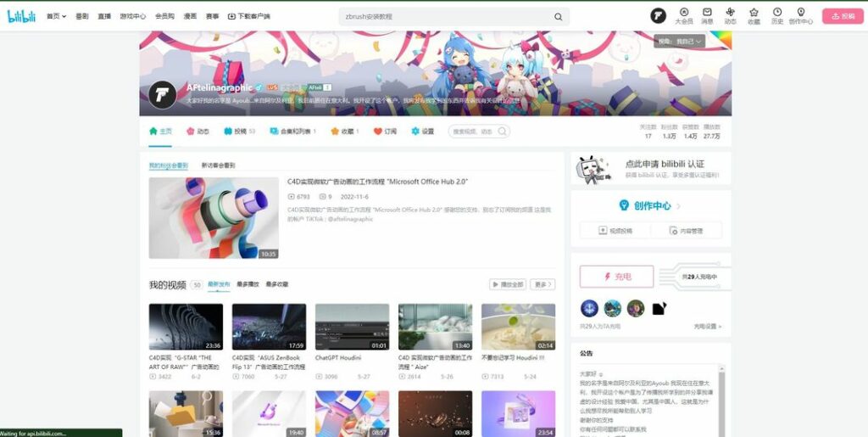This screenshot has height=437, width=868.
Task: Open 充电设置 link
Action: [708, 327]
